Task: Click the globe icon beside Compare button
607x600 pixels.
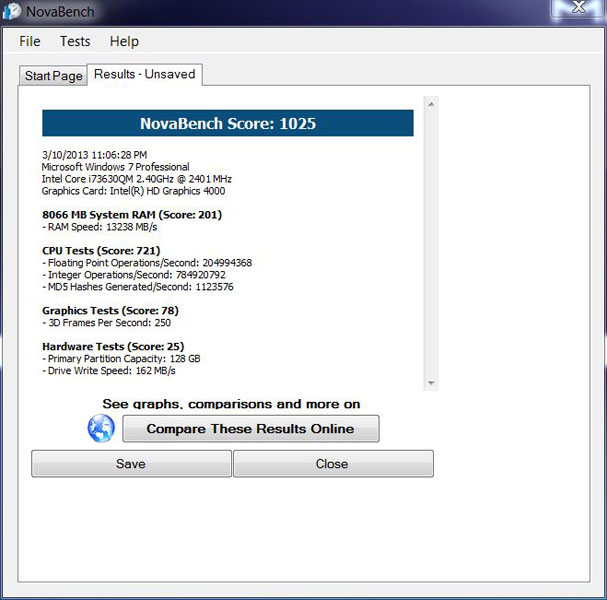Action: [x=101, y=429]
